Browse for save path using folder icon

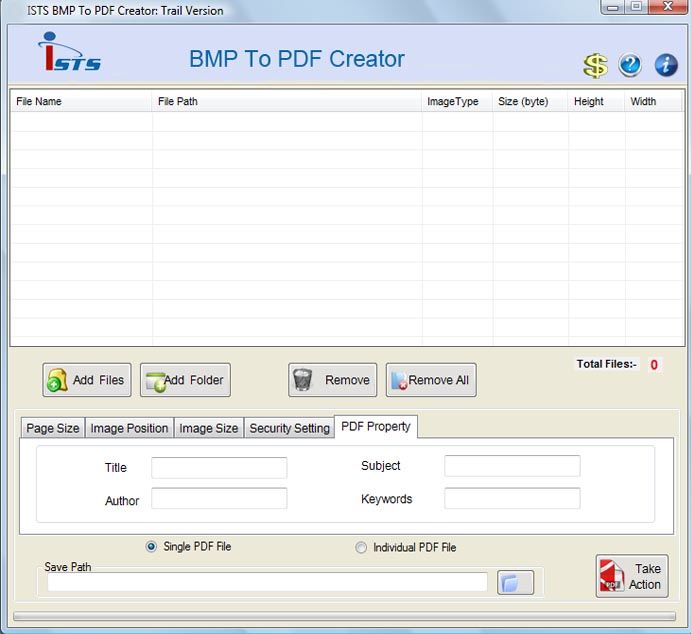516,583
